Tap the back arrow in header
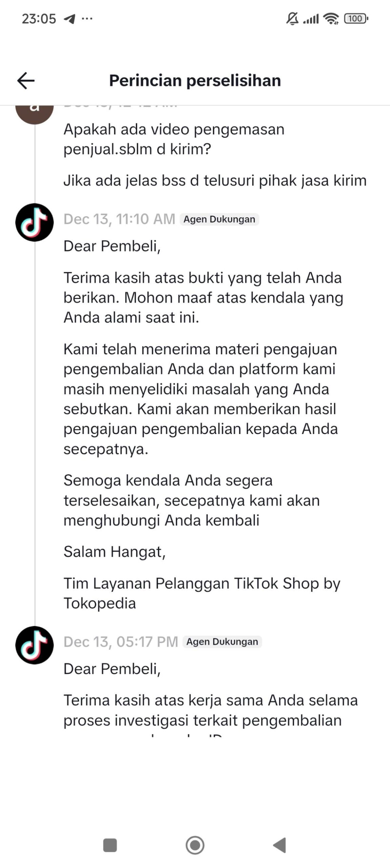This screenshot has height=868, width=390. pyautogui.click(x=26, y=81)
